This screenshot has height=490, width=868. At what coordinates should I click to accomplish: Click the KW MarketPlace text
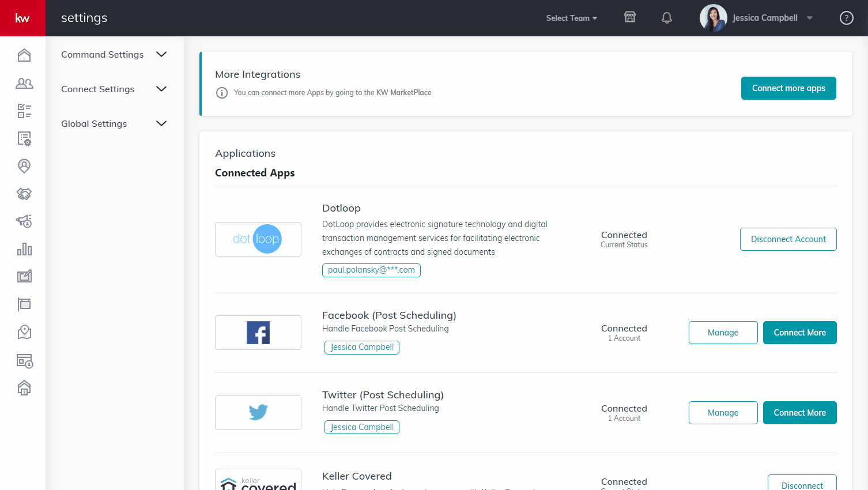coord(403,93)
